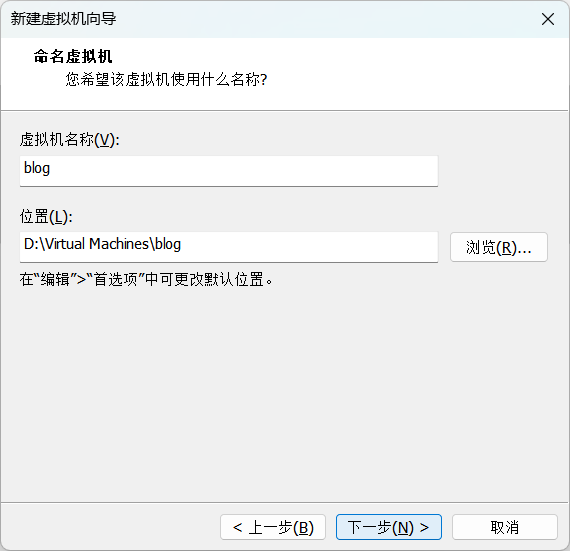Cancel the wizard via 取消 button

(505, 527)
